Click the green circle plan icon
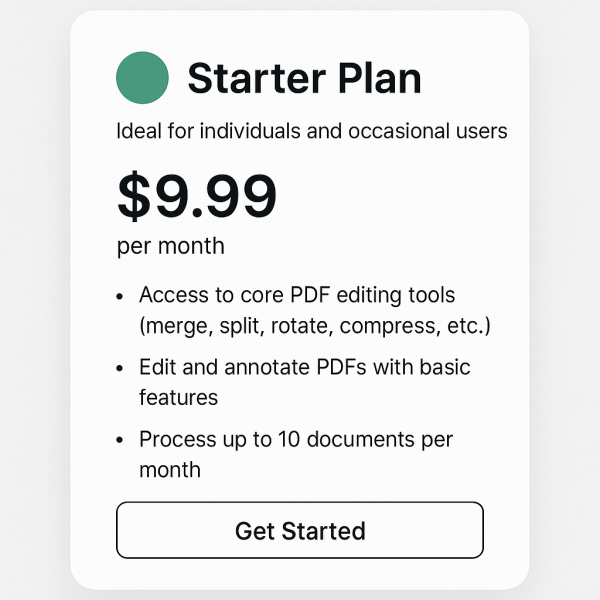600x600 pixels. pos(142,78)
